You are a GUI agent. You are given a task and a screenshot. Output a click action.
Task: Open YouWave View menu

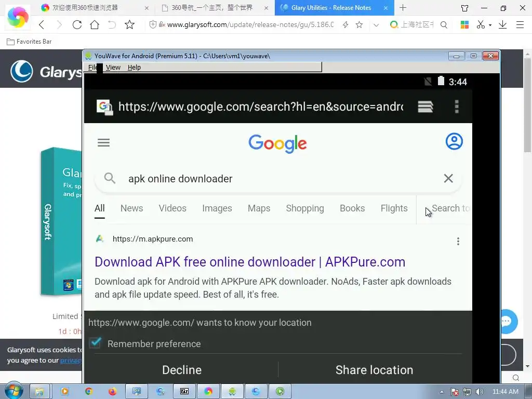pyautogui.click(x=113, y=67)
